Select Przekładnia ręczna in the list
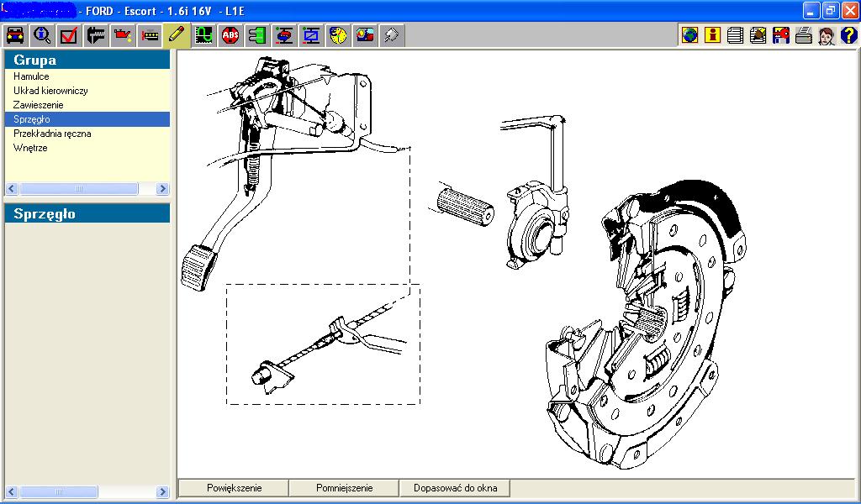The height and width of the screenshot is (504, 861). point(52,134)
